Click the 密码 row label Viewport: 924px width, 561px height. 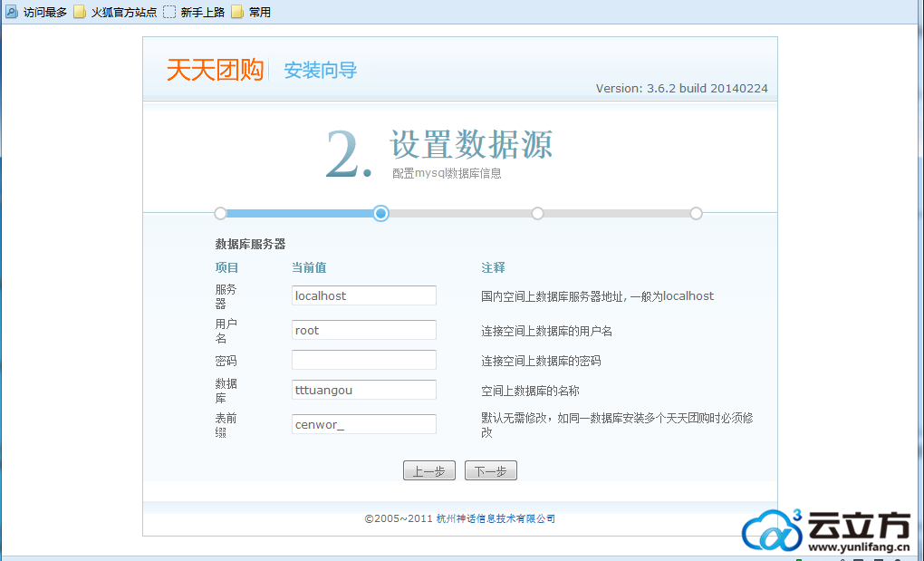[x=226, y=361]
